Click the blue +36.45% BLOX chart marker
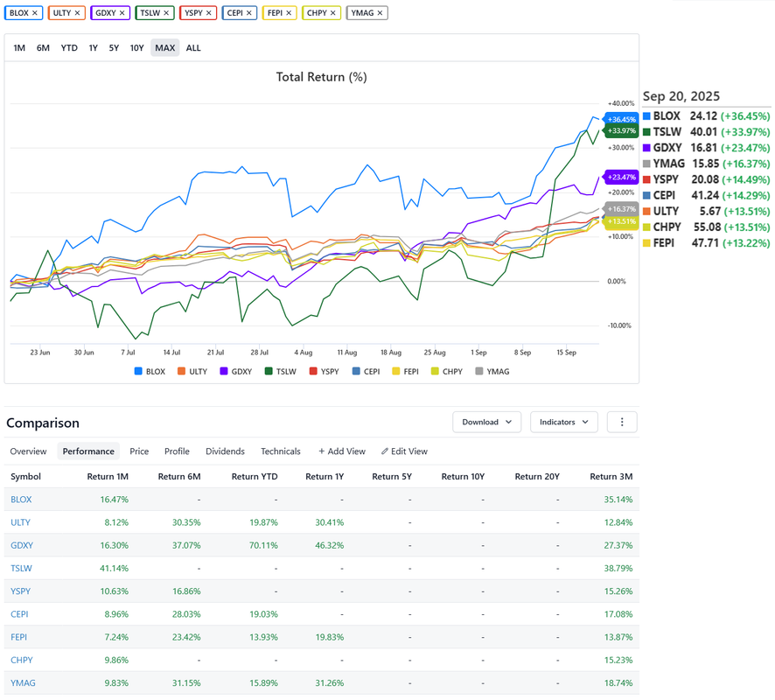The image size is (775, 700). 621,119
